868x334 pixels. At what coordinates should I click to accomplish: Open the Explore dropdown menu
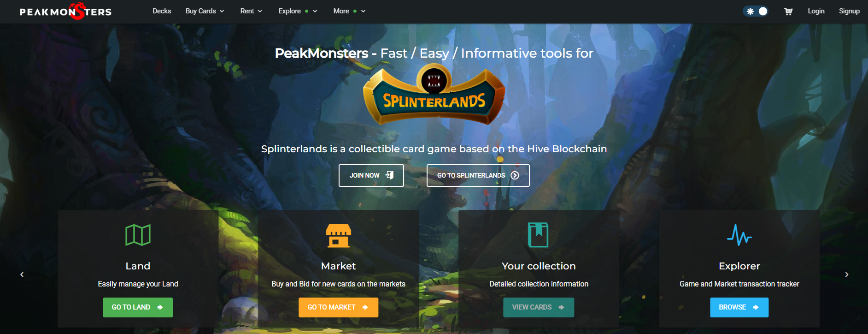[x=298, y=11]
